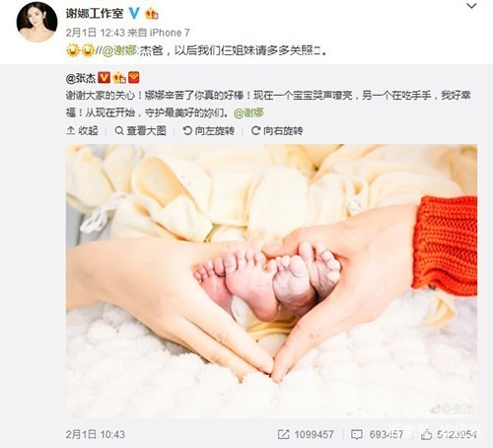Viewport: 493px width, 448px height.
Task: Open the @谢娜 mention in repost text
Action: point(119,50)
